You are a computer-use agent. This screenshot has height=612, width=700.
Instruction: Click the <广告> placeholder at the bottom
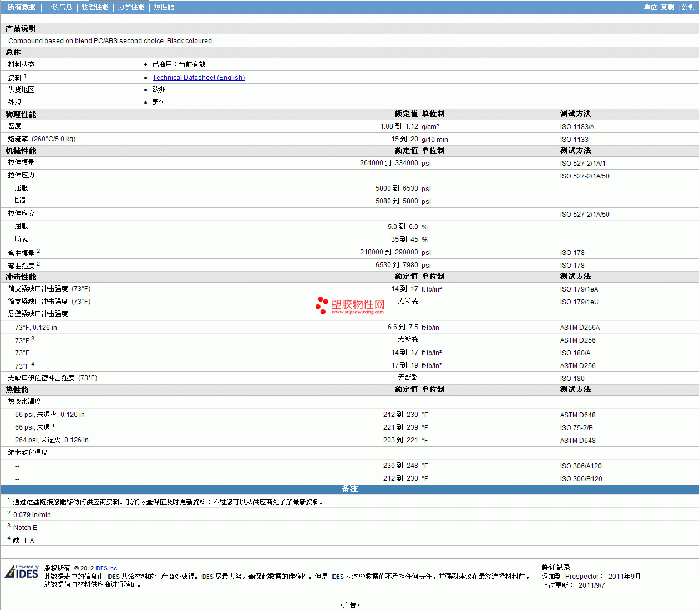(x=349, y=605)
